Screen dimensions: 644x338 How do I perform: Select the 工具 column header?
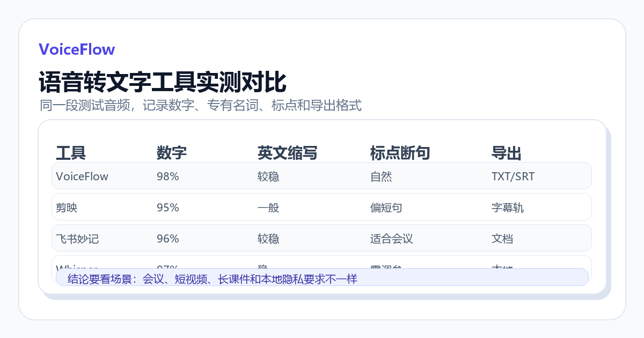point(71,153)
